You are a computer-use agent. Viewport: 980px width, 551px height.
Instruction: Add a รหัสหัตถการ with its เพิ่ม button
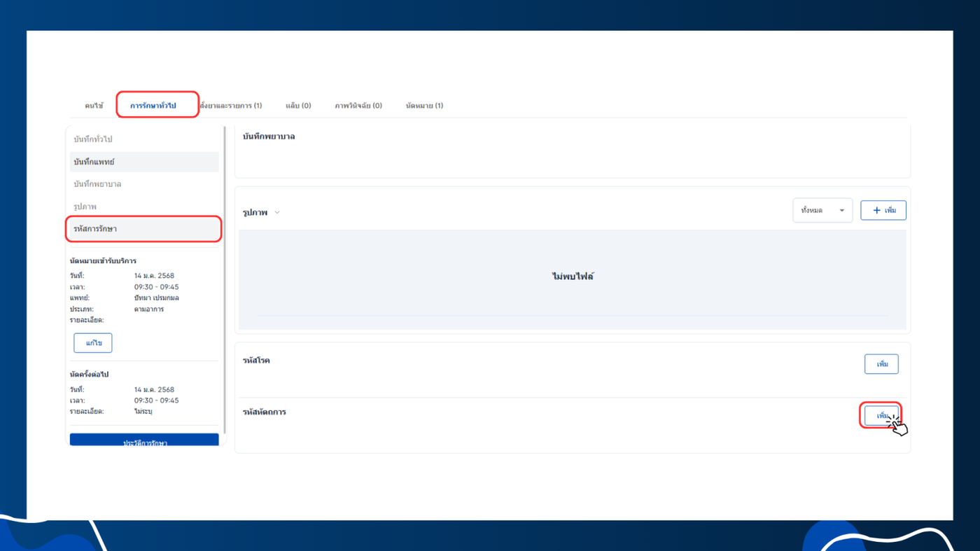coord(881,416)
